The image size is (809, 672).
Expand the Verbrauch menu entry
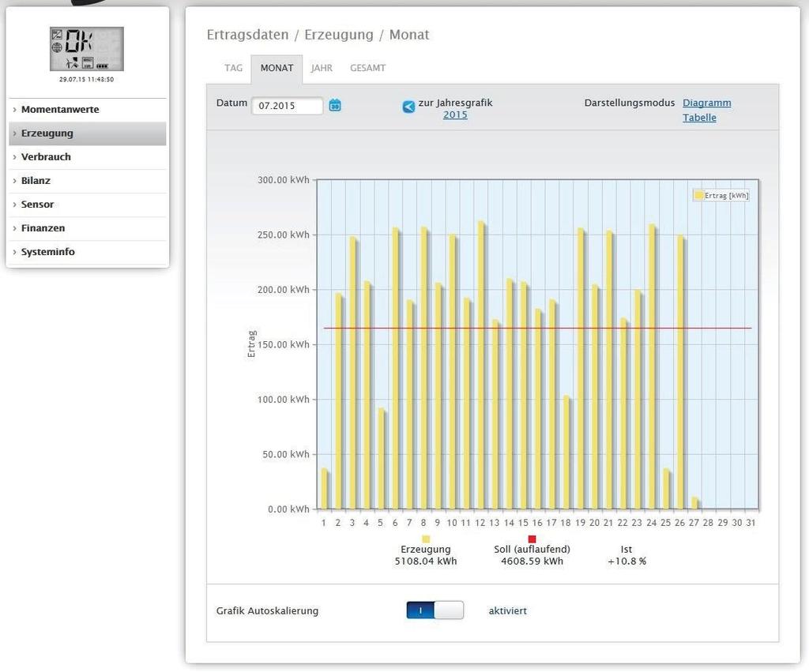pos(88,157)
